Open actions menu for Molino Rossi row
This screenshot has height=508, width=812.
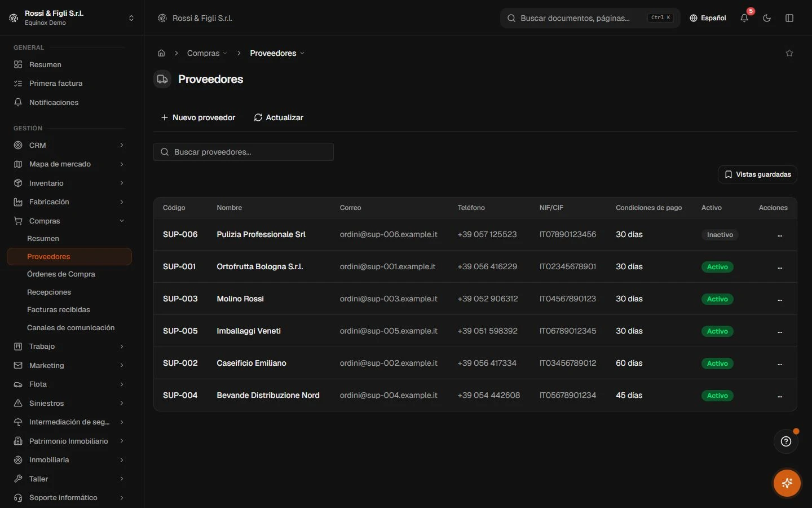(x=780, y=299)
